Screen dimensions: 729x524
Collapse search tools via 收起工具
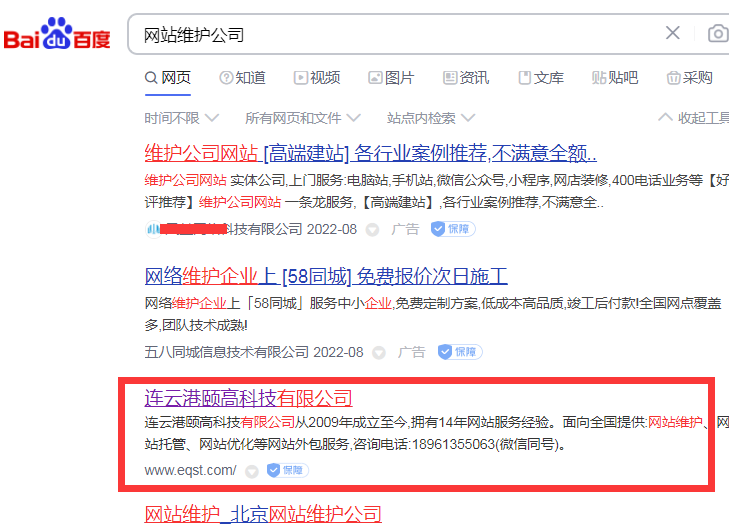click(694, 118)
